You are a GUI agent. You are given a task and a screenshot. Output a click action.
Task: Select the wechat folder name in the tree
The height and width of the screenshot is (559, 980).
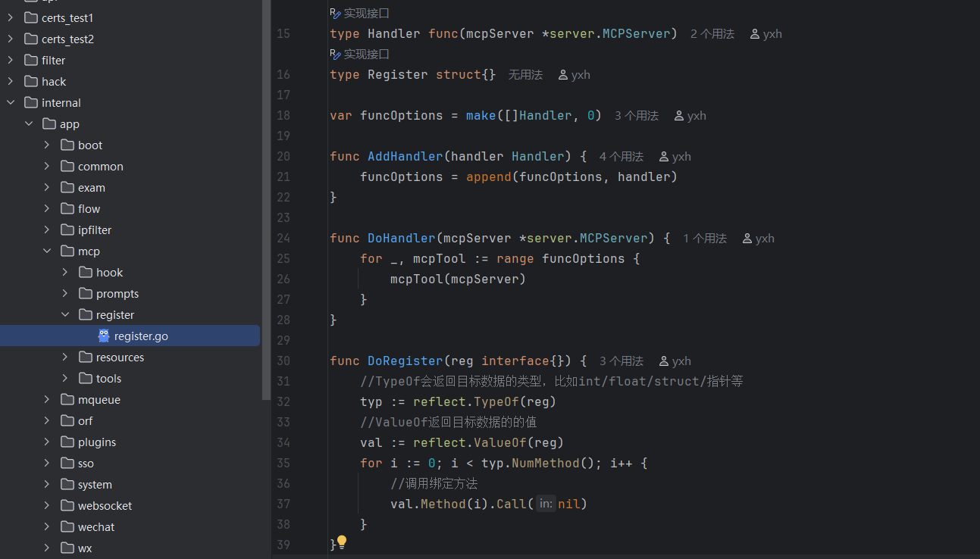pos(96,526)
